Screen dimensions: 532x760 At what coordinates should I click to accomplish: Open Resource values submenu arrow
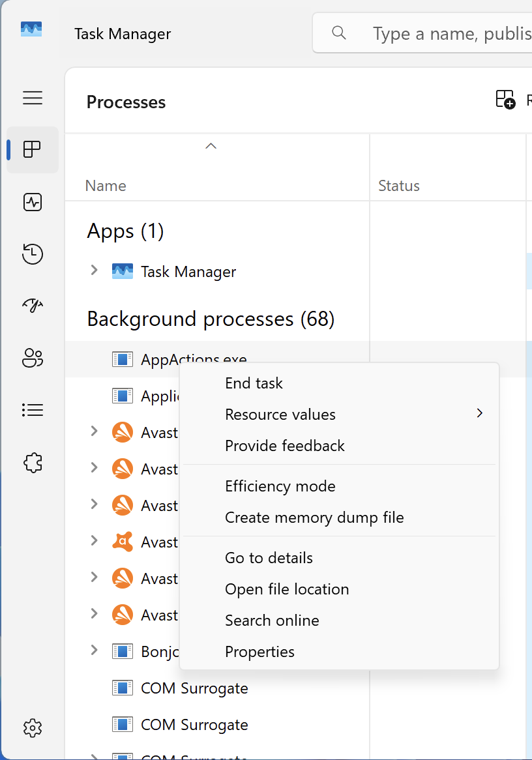click(480, 413)
